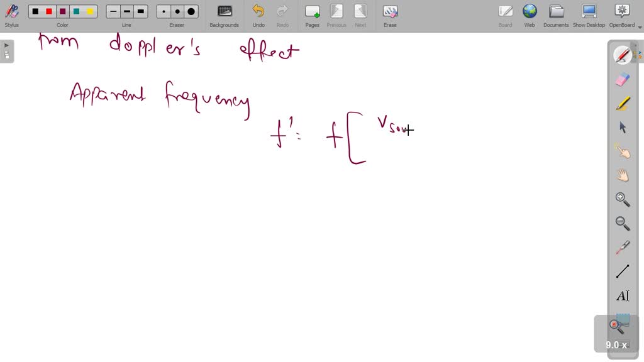644x362 pixels.
Task: Select the maroon pen color
Action: 63,11
